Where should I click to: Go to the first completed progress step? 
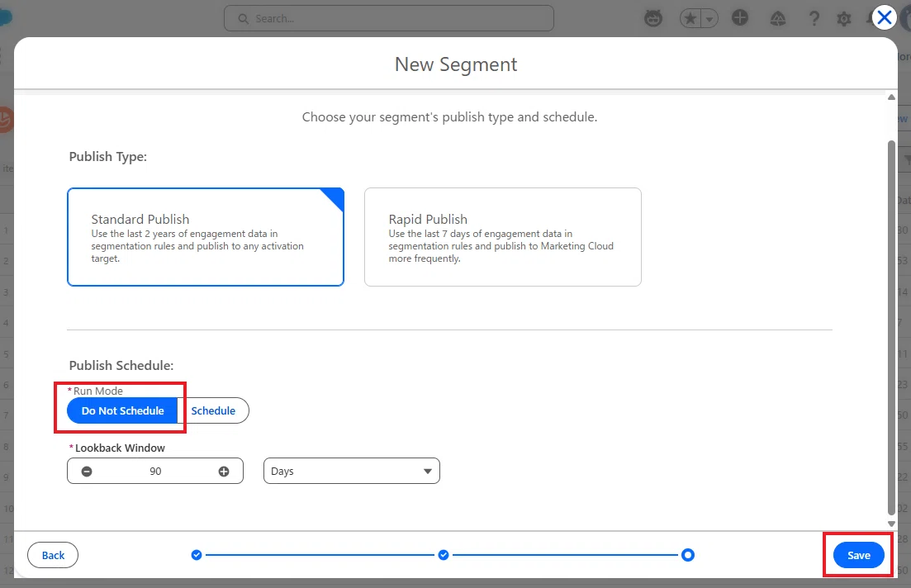tap(197, 555)
